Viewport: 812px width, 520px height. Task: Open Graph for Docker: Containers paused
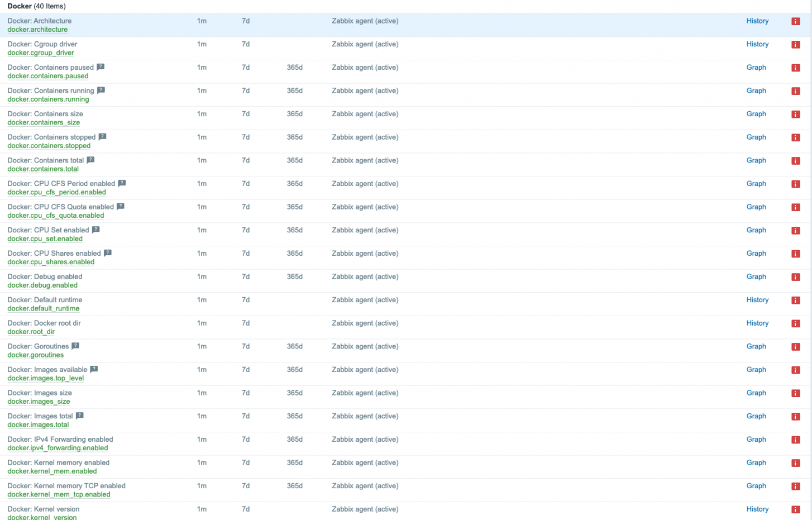[x=756, y=68]
